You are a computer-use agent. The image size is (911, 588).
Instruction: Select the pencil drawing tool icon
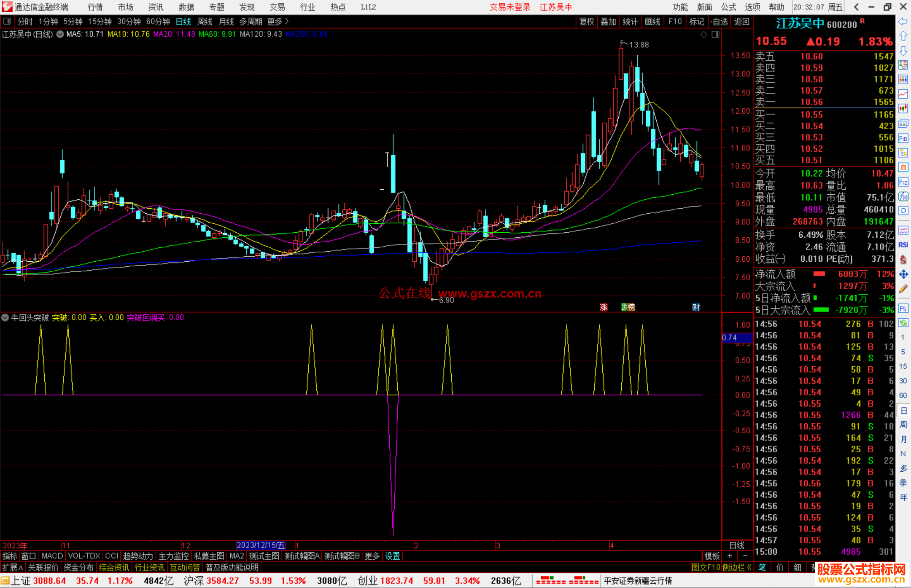(x=903, y=289)
